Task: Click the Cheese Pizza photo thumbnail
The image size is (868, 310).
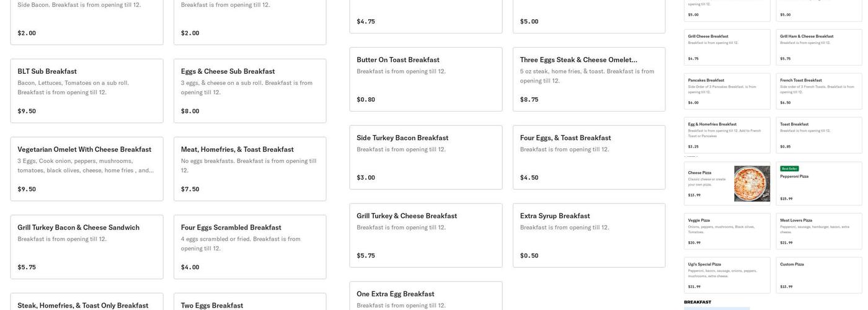Action: pos(751,184)
